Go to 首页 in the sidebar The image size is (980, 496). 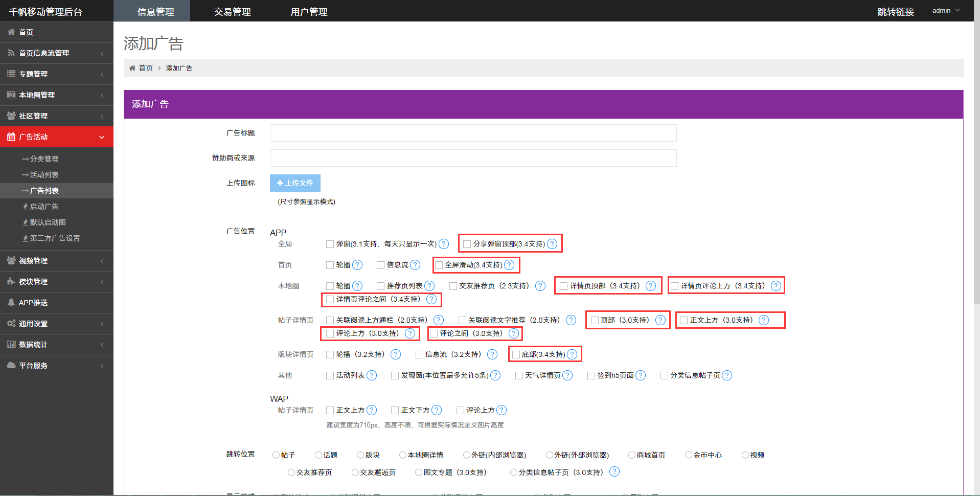click(x=57, y=32)
